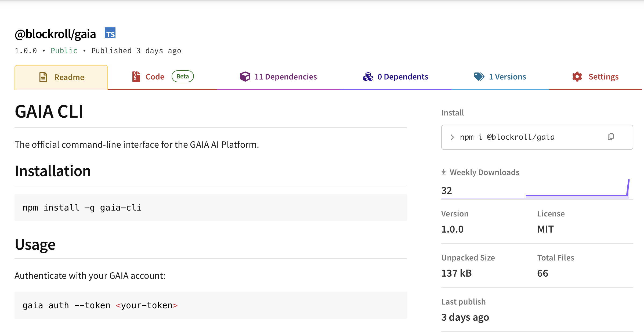Click the Dependencies box icon
The image size is (644, 333).
click(x=245, y=77)
